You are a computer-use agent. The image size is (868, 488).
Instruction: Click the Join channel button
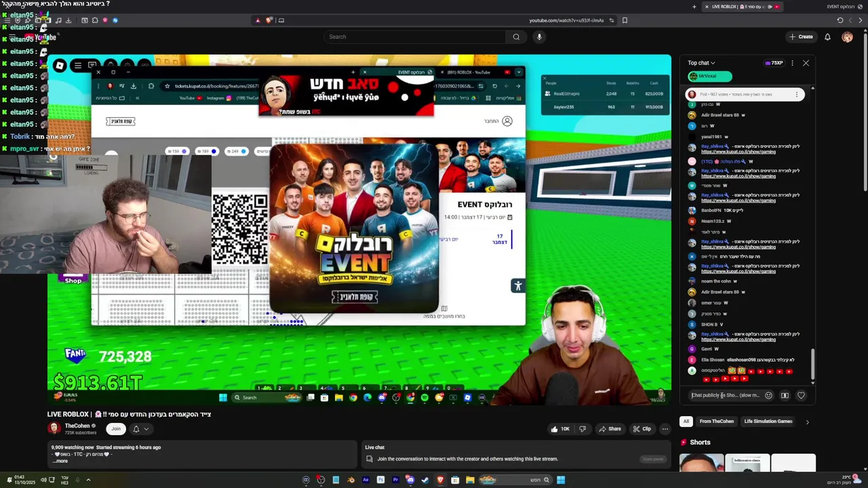(116, 428)
